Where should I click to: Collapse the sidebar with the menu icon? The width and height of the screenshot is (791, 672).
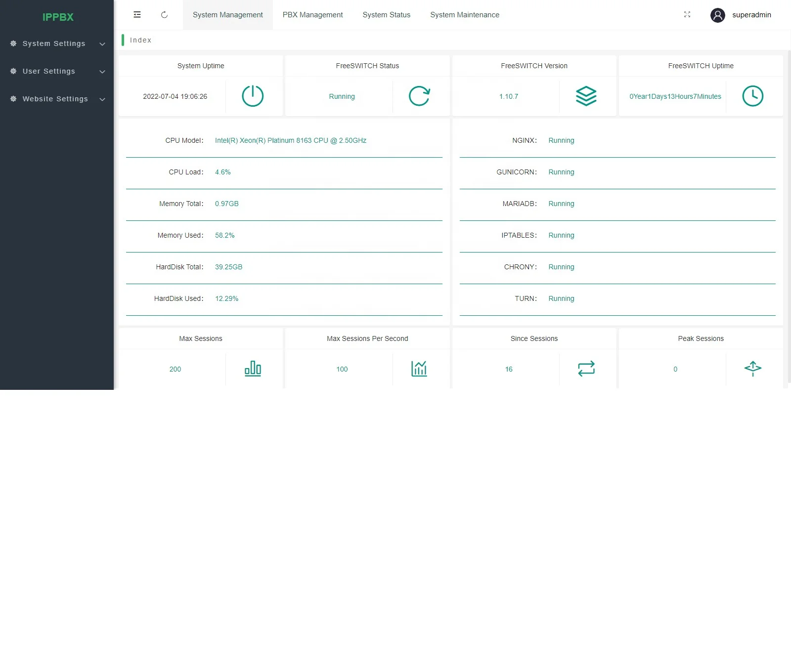pos(137,15)
